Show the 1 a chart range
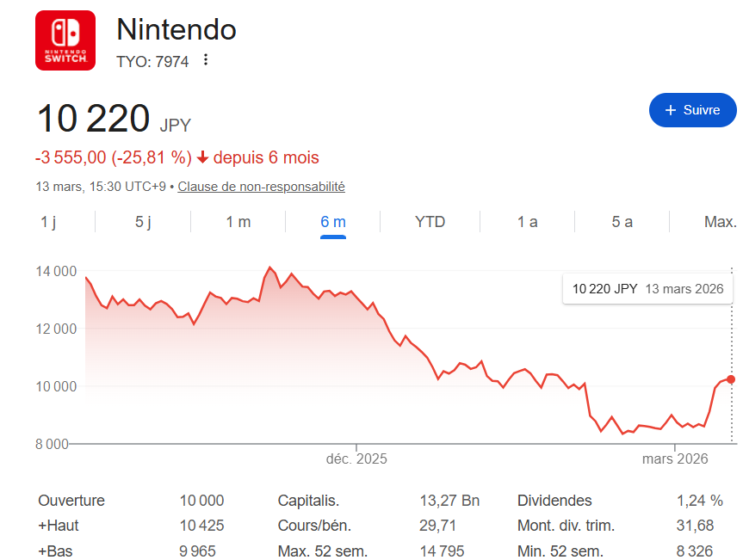This screenshot has height=560, width=743. [x=527, y=222]
